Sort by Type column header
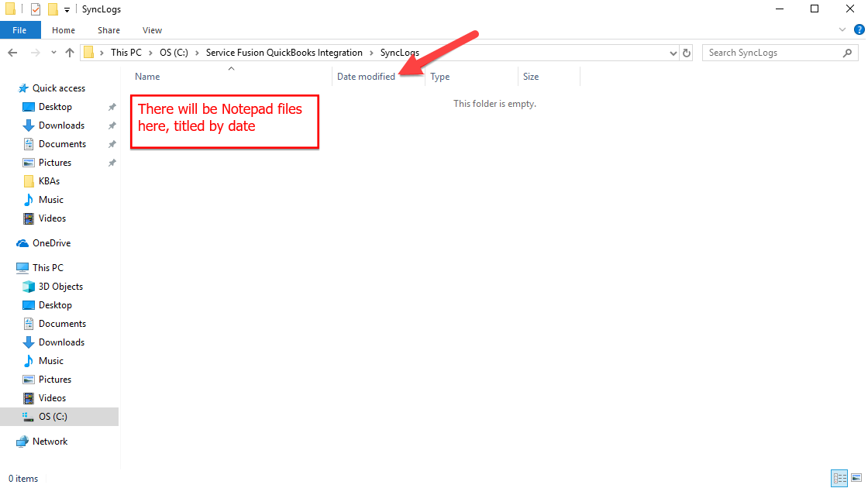Image resolution: width=868 pixels, height=488 pixels. click(440, 77)
